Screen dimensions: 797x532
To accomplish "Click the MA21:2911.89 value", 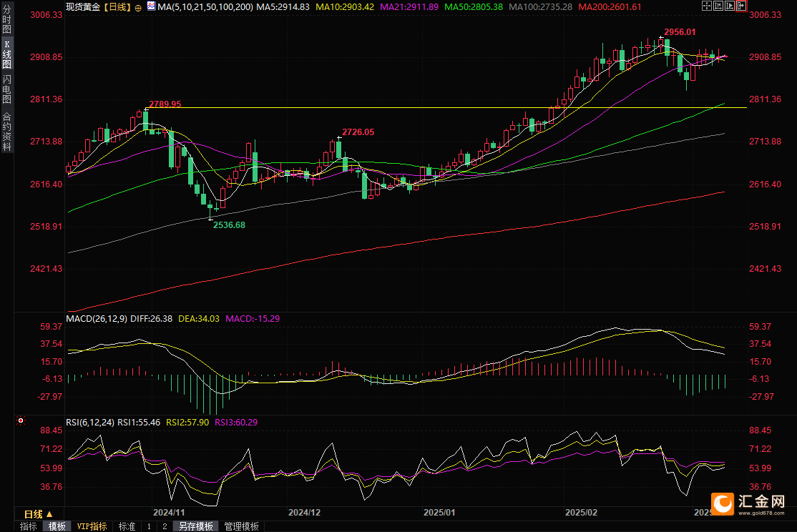I will (x=409, y=7).
